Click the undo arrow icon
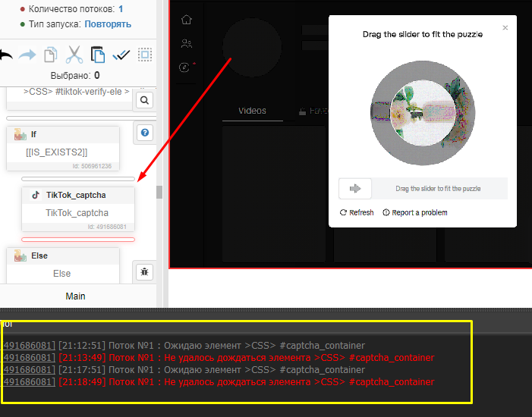 point(6,55)
